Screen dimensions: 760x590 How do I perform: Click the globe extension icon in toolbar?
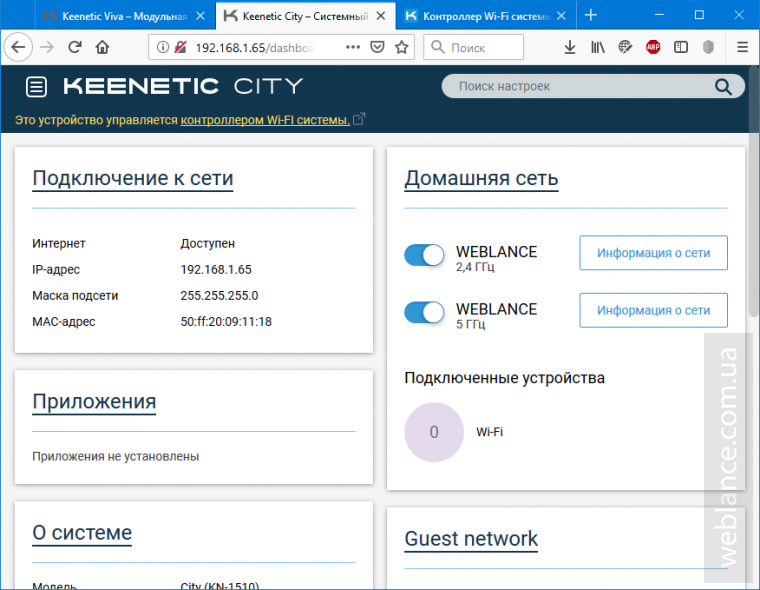point(625,47)
